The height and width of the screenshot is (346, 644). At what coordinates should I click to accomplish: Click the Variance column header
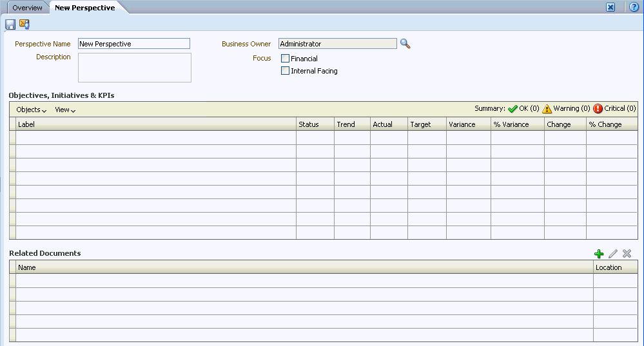468,124
